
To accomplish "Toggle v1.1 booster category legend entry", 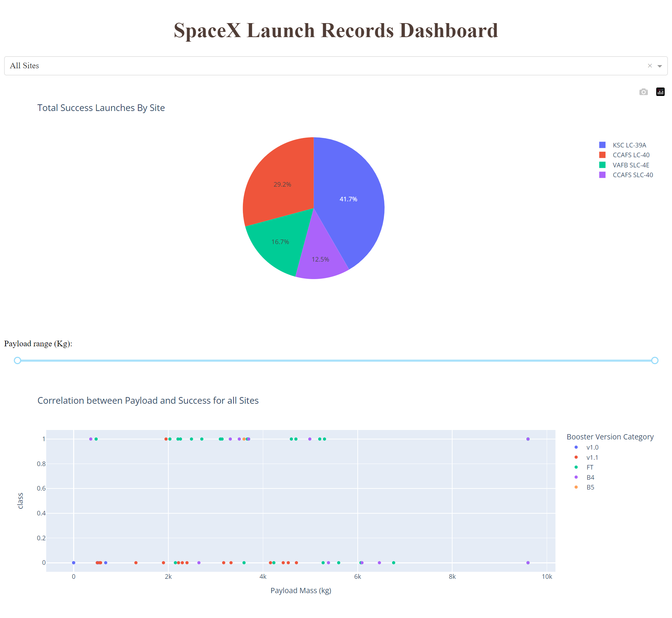I will pos(591,457).
